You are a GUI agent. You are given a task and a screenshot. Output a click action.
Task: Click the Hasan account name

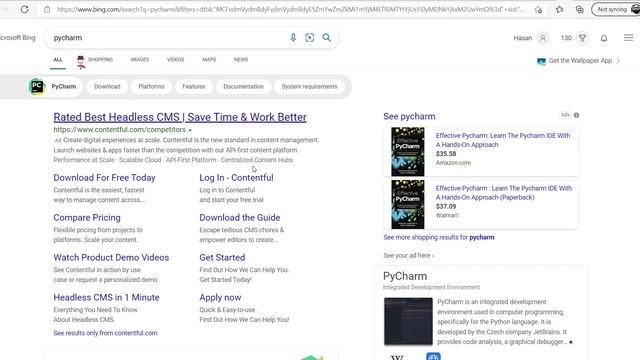(x=522, y=38)
